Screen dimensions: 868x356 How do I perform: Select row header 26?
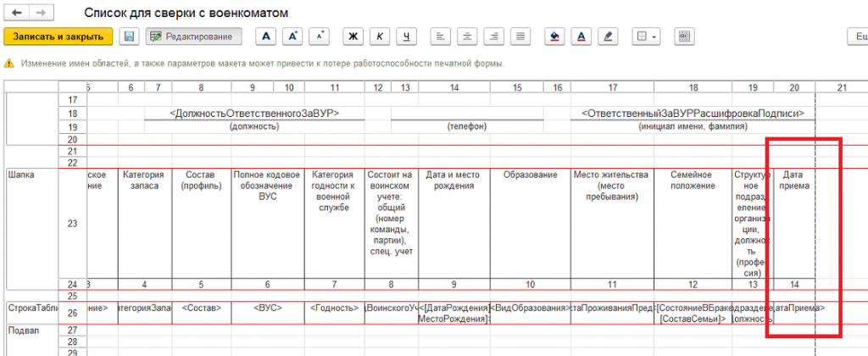tap(73, 313)
